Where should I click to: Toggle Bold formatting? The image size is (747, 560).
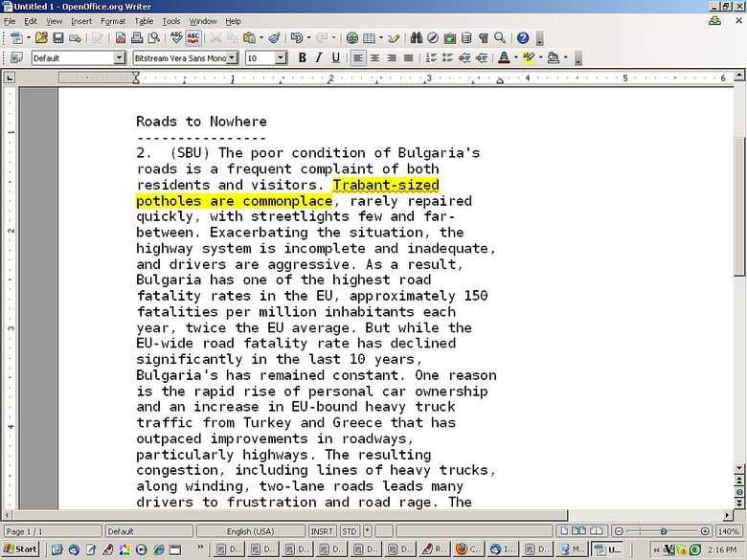point(302,58)
